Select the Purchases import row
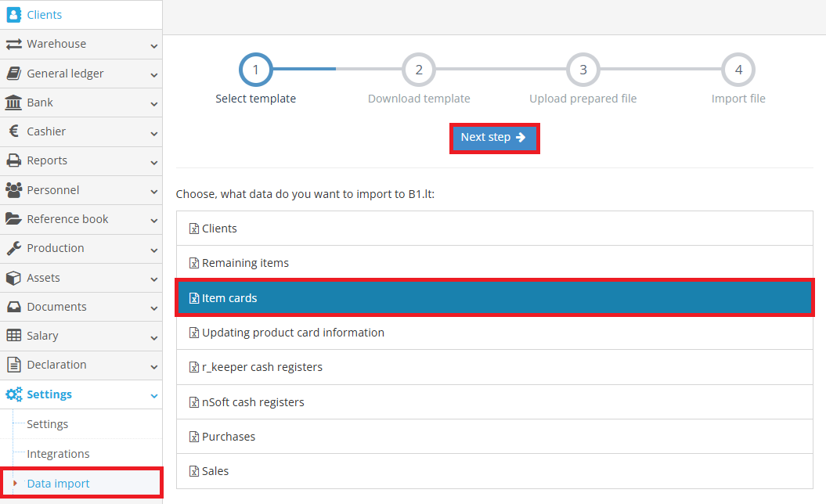The height and width of the screenshot is (504, 826). pyautogui.click(x=495, y=436)
